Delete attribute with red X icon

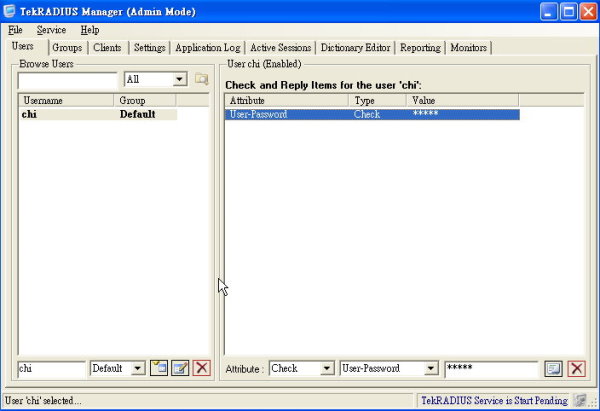tap(577, 369)
